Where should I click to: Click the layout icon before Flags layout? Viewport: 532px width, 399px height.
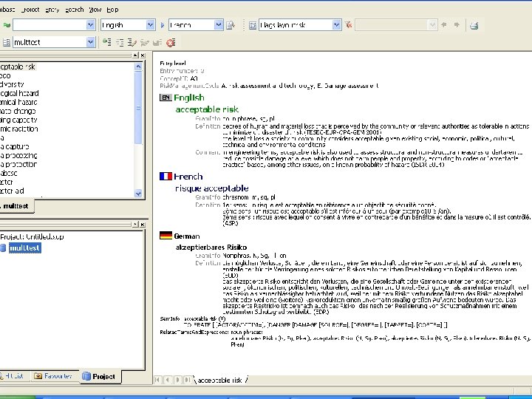[x=253, y=25]
